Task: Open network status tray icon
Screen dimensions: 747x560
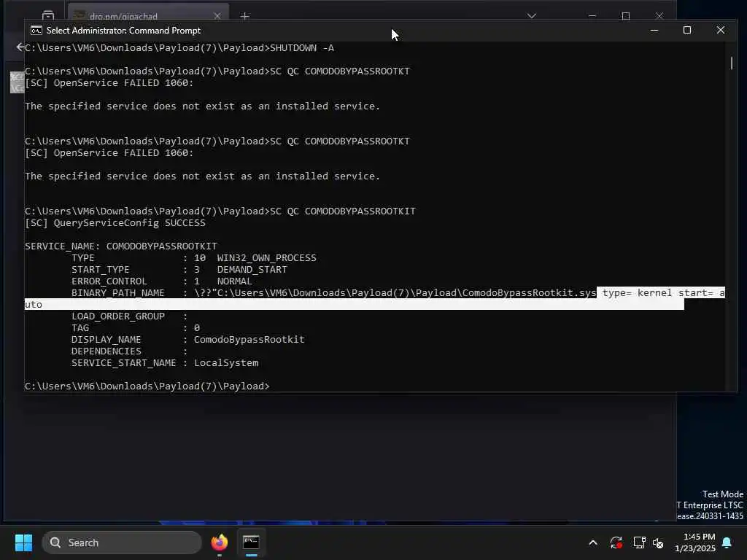Action: pyautogui.click(x=639, y=542)
